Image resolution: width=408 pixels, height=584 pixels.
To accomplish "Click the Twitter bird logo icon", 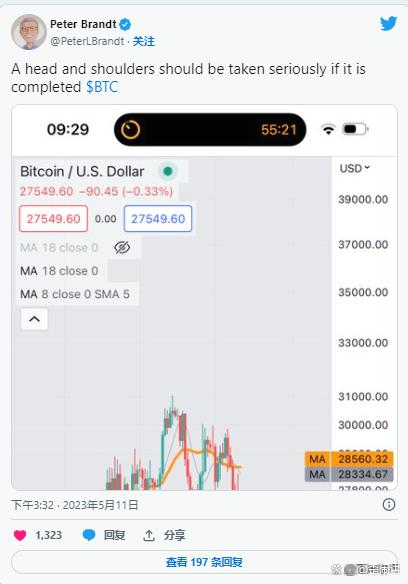I will pos(388,24).
